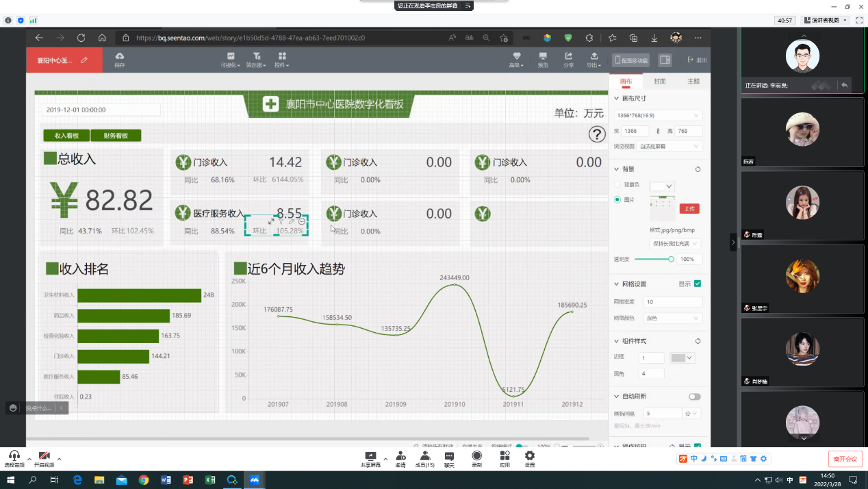The image size is (868, 489).
Task: Click the 财务看板 button
Action: [x=116, y=136]
